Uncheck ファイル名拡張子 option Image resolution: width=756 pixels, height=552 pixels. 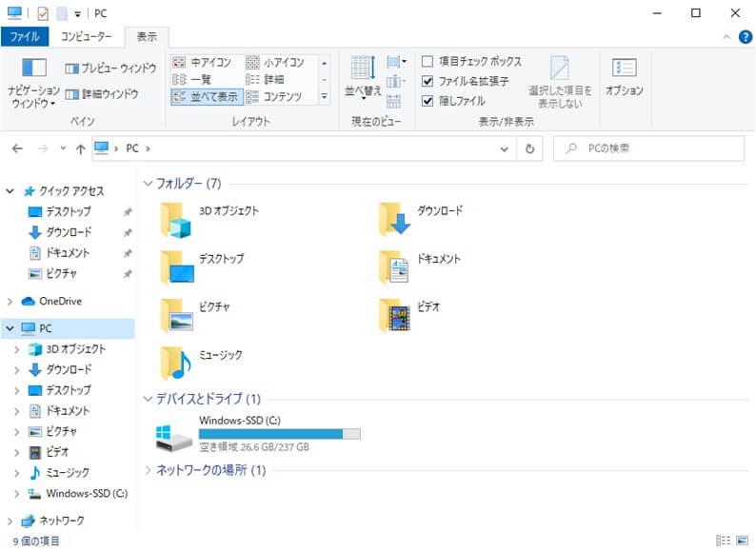tap(428, 81)
